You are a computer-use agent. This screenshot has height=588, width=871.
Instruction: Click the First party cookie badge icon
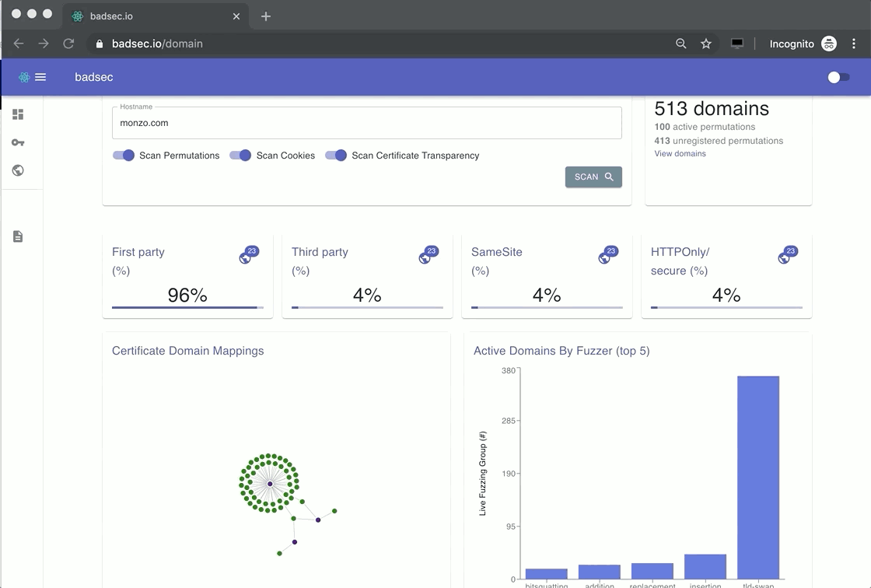(248, 254)
